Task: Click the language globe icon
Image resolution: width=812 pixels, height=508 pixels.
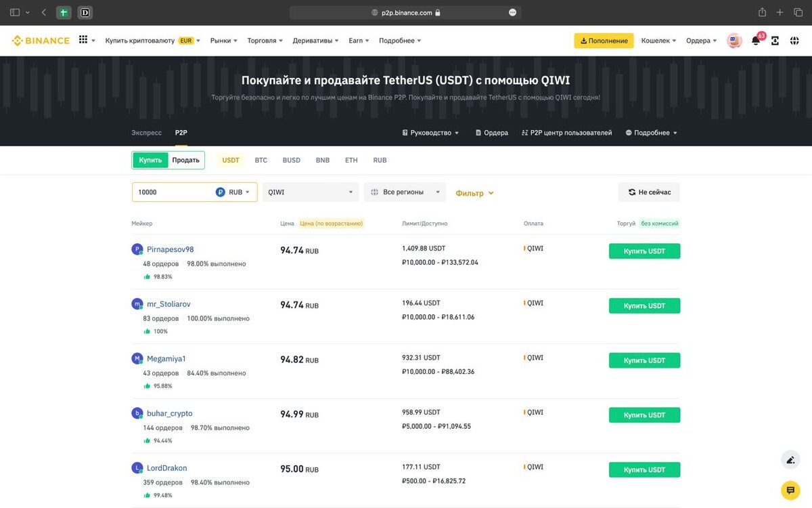Action: [x=794, y=41]
